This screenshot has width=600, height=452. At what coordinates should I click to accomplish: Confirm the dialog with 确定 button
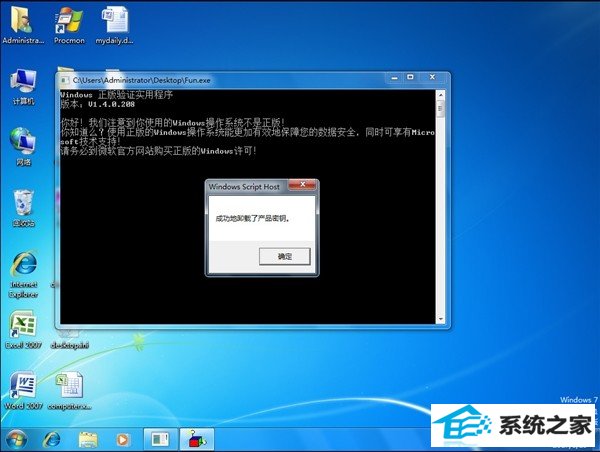[284, 256]
